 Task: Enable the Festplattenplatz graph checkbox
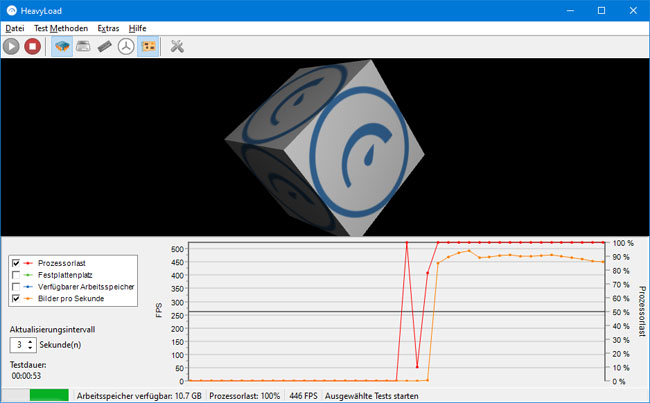click(16, 275)
